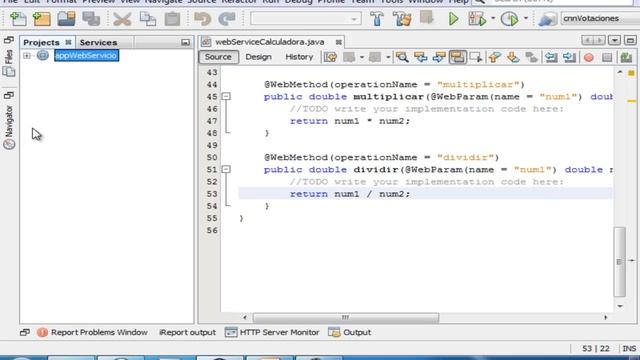640x360 pixels.
Task: Click the editor scroll down arrow
Action: point(620,306)
